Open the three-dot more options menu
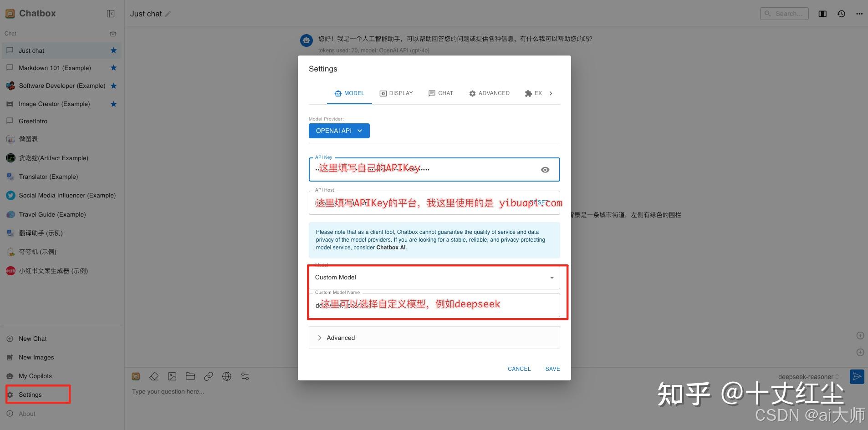Screen dimensions: 868x430 (x=859, y=14)
